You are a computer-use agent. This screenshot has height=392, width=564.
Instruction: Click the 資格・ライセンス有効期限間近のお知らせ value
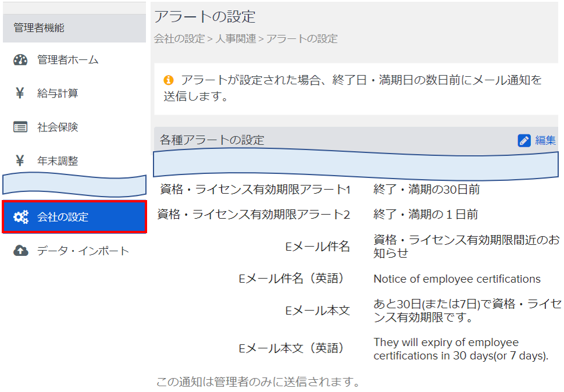(x=466, y=247)
